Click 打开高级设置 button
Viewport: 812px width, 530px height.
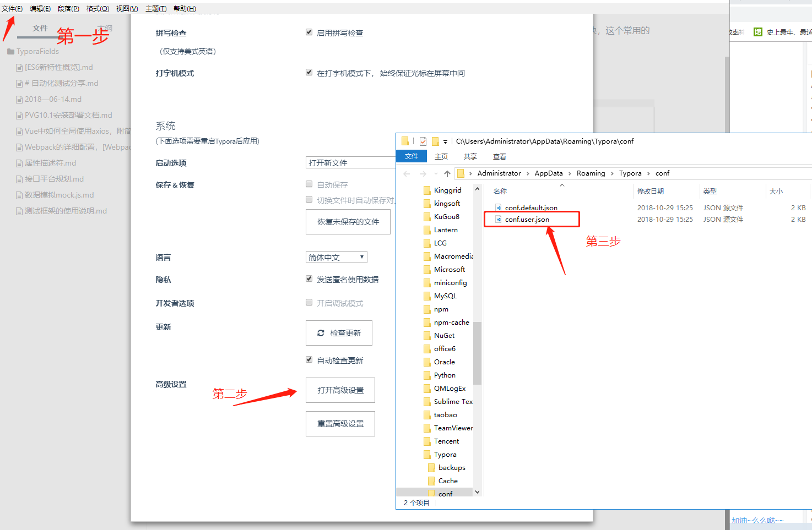click(340, 390)
